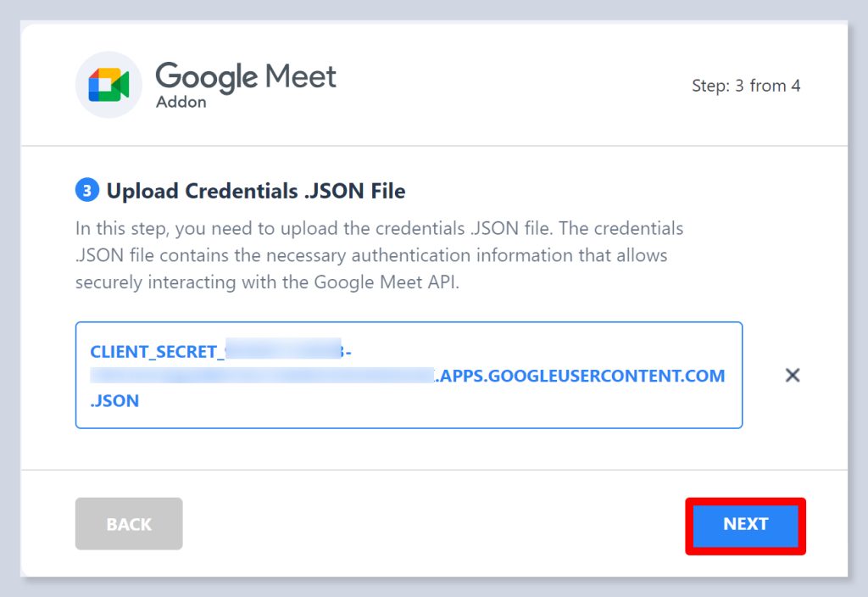
Task: Go back with the BACK button
Action: 129,524
